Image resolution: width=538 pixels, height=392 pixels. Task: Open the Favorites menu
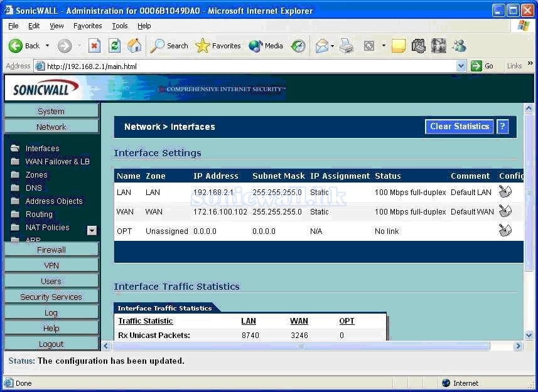pyautogui.click(x=87, y=26)
